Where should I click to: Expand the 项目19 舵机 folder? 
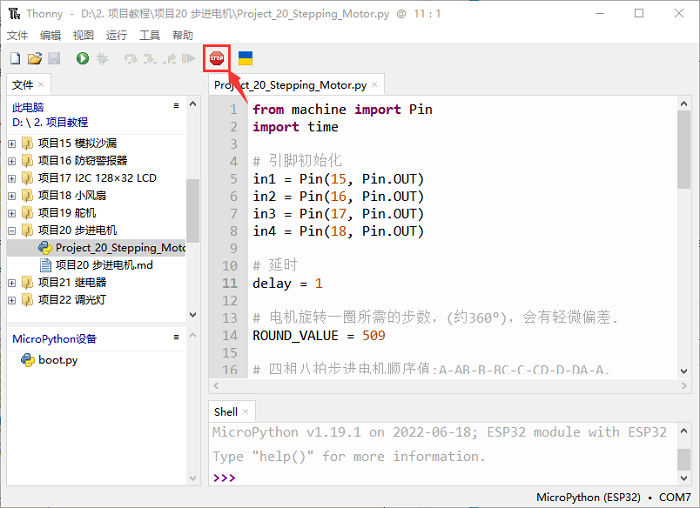pyautogui.click(x=12, y=213)
